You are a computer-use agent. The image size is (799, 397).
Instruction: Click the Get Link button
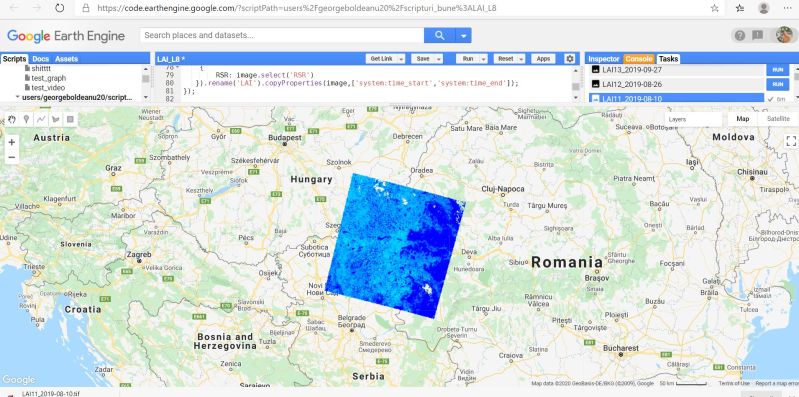tap(381, 59)
